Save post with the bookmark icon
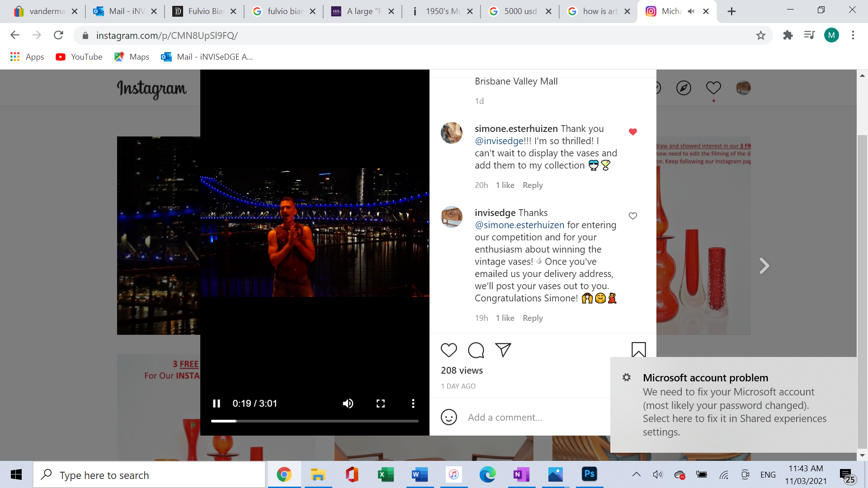The image size is (868, 488). [638, 350]
